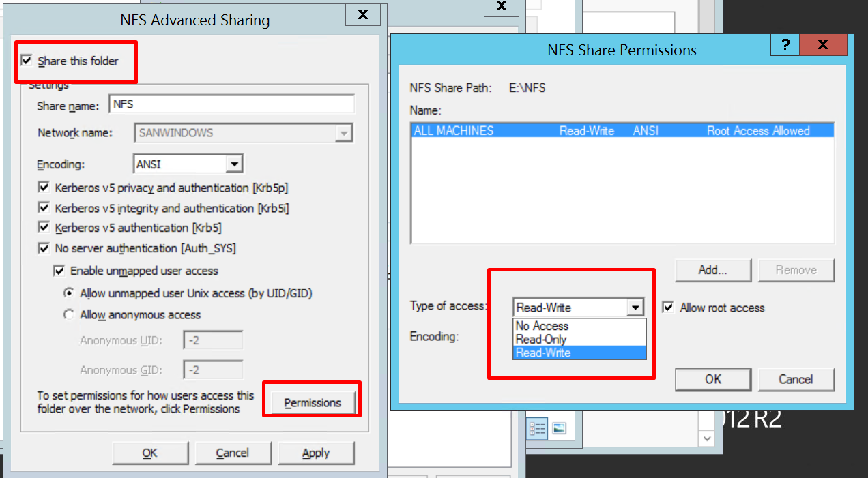This screenshot has height=478, width=868.
Task: Disable Allow root access checkbox
Action: coord(668,308)
